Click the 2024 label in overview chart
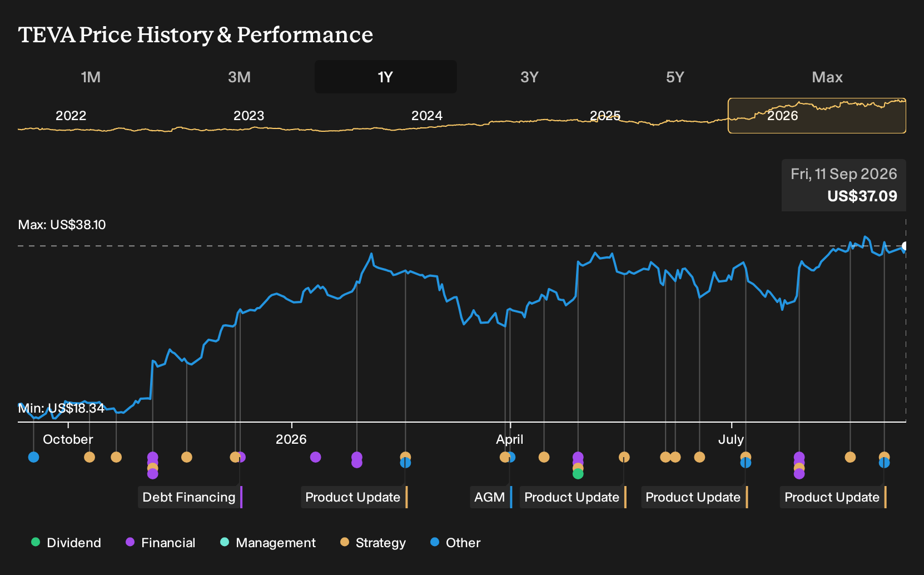 click(x=426, y=116)
